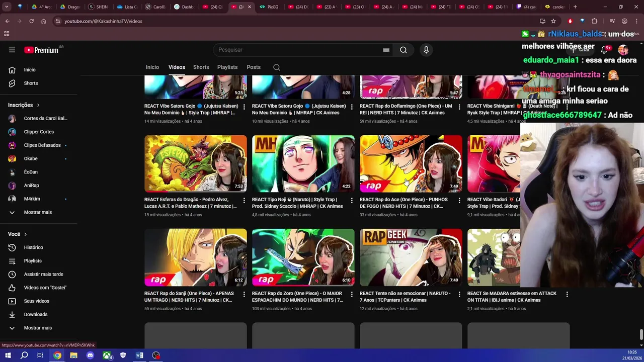Click the search magnifier button
This screenshot has height=362, width=644.
click(x=404, y=50)
